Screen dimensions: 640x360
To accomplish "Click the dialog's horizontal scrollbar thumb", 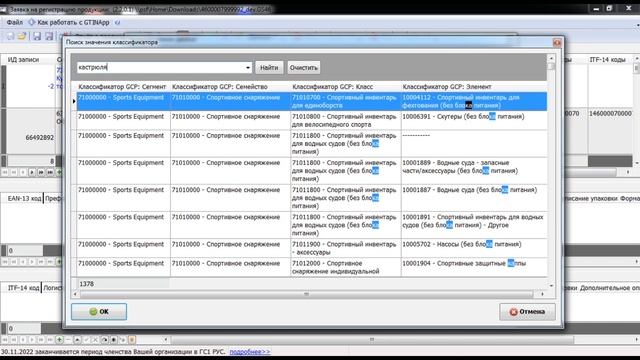I will coord(307,294).
